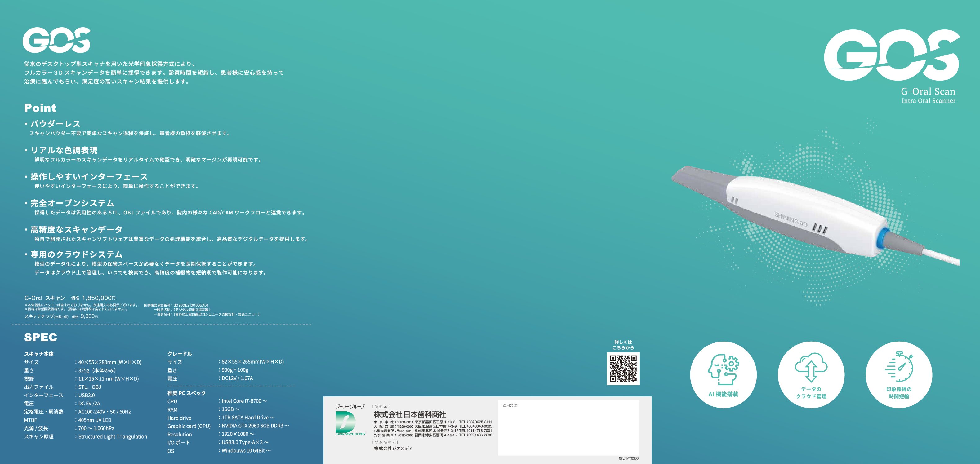Click the 東京本社 address line
Image resolution: width=980 pixels, height=464 pixels.
pyautogui.click(x=433, y=422)
